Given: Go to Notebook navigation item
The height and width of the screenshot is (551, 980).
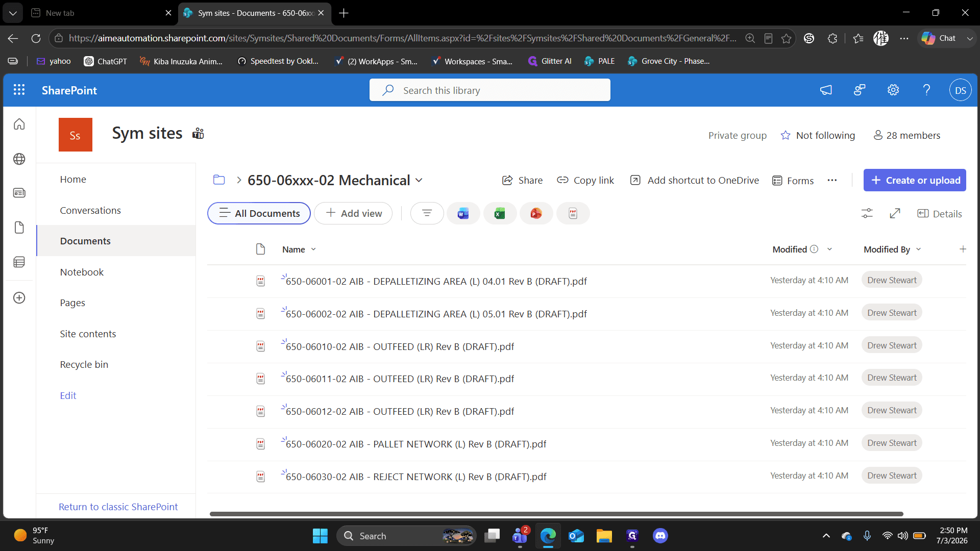Looking at the screenshot, I should click(x=82, y=272).
